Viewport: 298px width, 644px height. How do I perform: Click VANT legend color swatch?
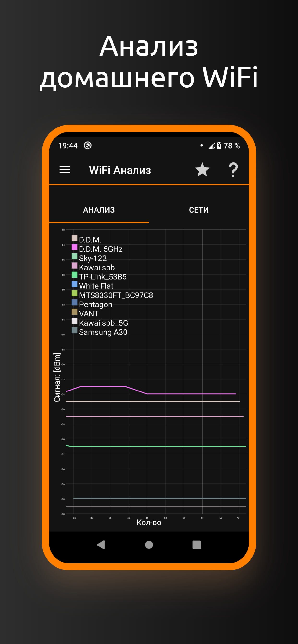click(x=74, y=312)
